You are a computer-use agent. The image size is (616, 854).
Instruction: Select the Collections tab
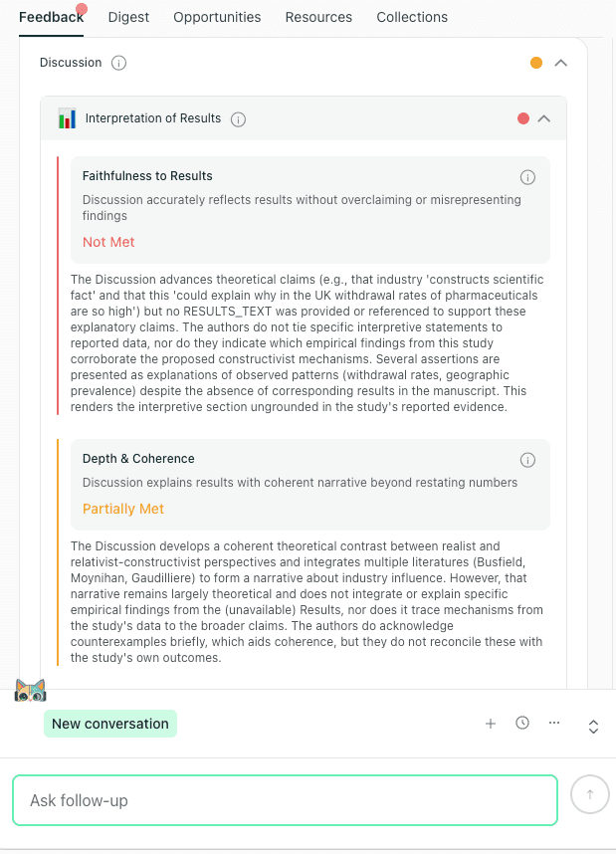pyautogui.click(x=412, y=17)
